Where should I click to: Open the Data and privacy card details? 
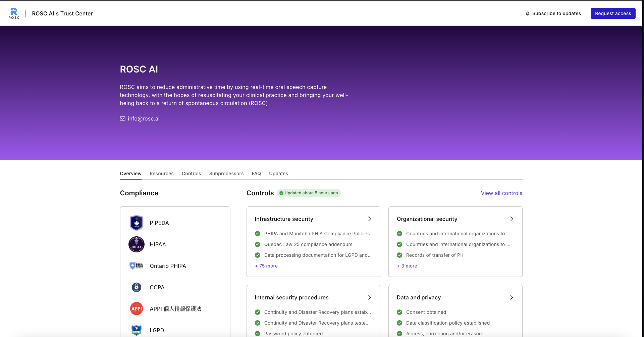512,297
